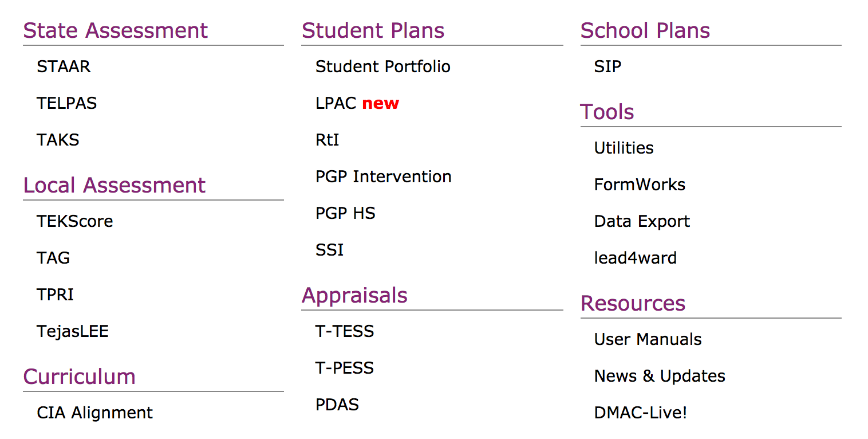The image size is (868, 439).
Task: Open the STAAR link
Action: point(64,66)
